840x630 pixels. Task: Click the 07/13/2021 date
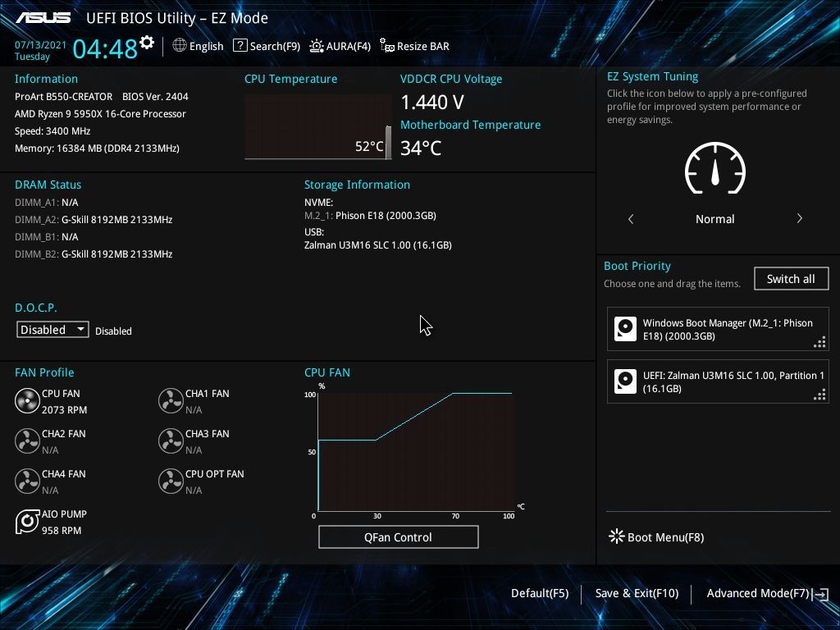pyautogui.click(x=40, y=45)
